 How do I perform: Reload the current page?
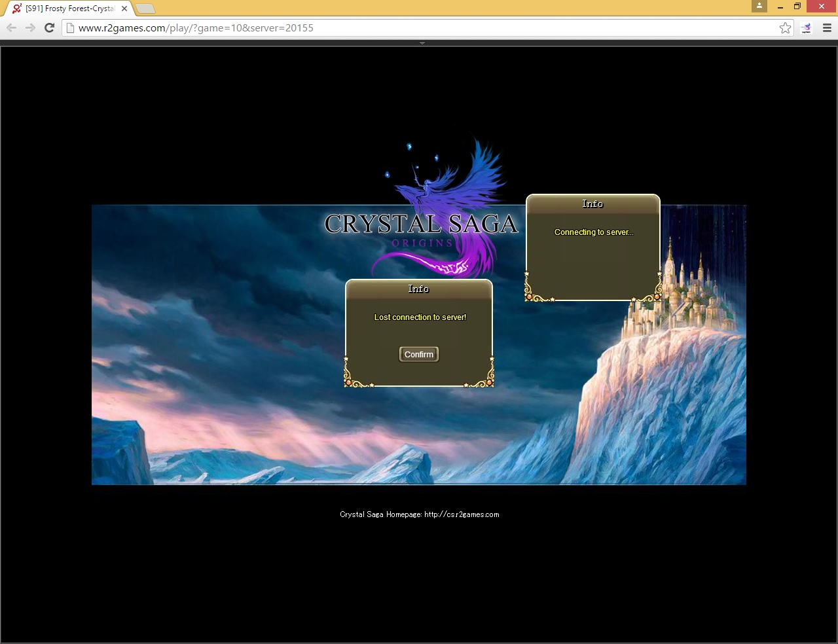pyautogui.click(x=49, y=27)
